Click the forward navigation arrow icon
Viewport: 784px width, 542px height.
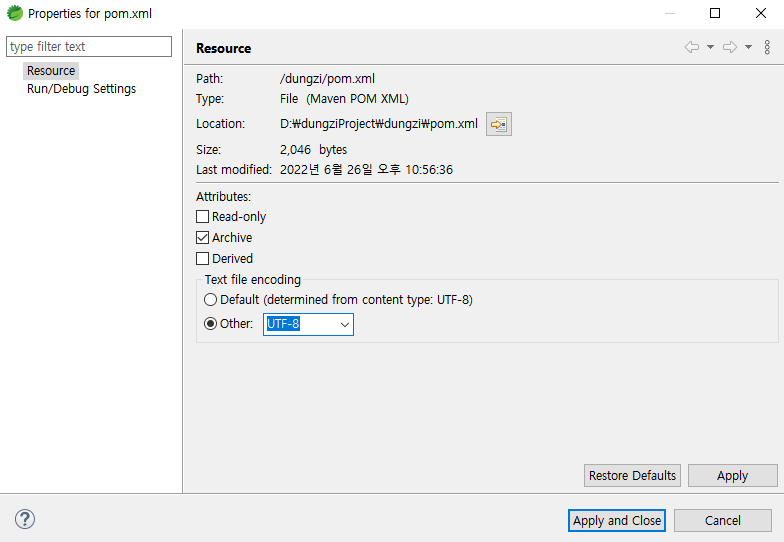730,47
